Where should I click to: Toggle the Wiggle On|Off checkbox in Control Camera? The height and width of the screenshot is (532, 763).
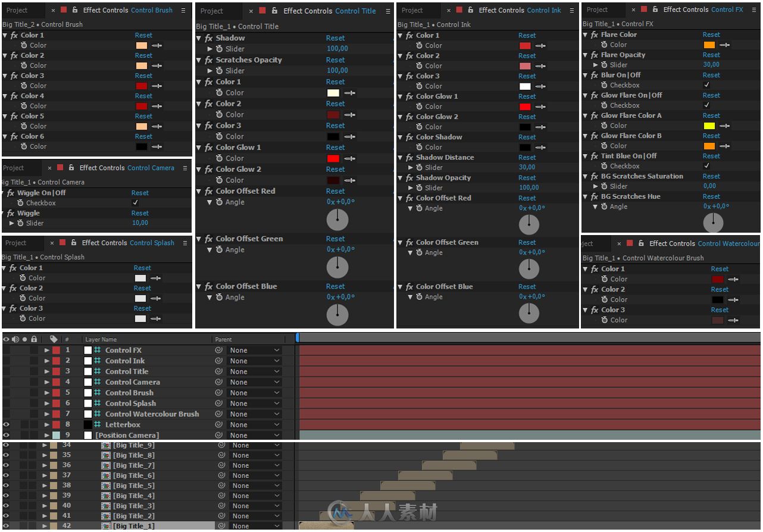tap(135, 203)
